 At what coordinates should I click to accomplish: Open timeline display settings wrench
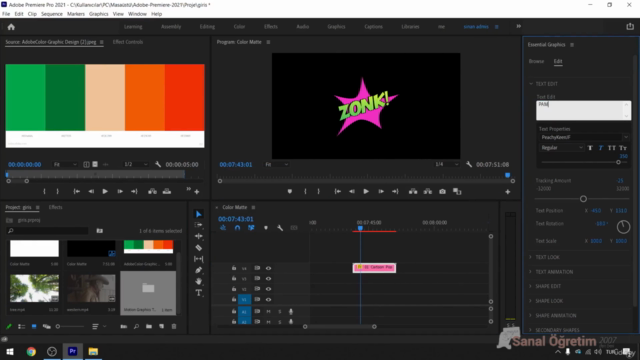pyautogui.click(x=280, y=228)
